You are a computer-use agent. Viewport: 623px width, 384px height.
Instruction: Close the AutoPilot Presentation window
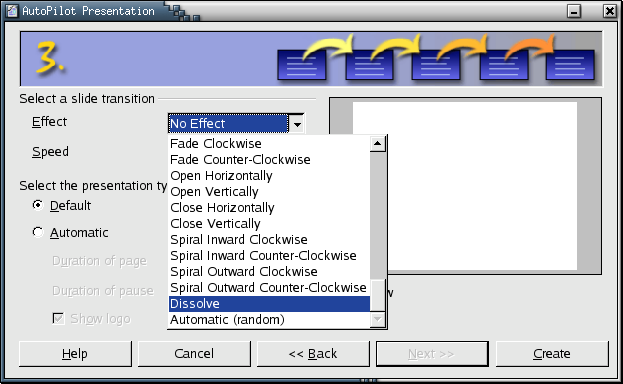tap(609, 11)
